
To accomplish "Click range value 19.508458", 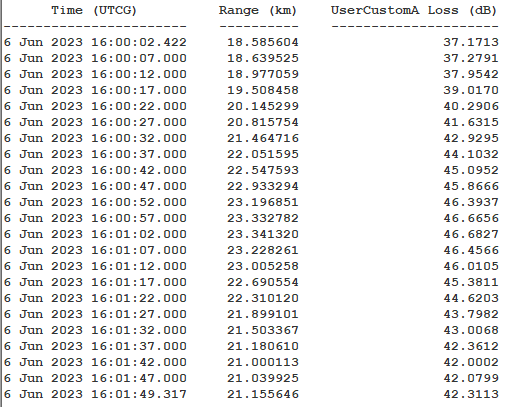I will click(263, 90).
